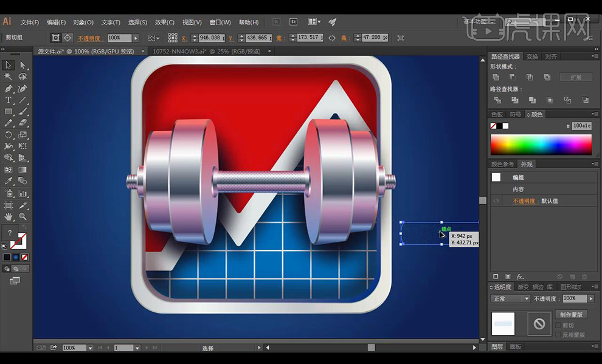602x364 pixels.
Task: Select the Type tool
Action: pyautogui.click(x=8, y=100)
